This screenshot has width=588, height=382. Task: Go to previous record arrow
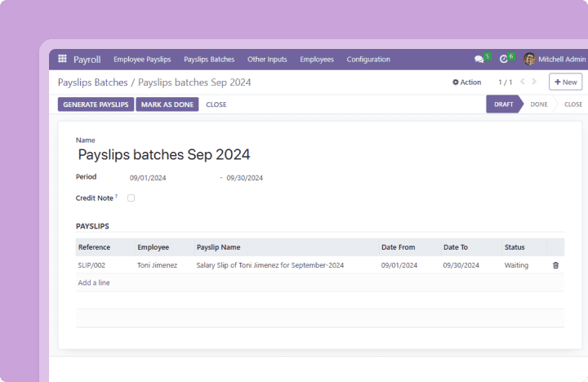click(x=523, y=82)
